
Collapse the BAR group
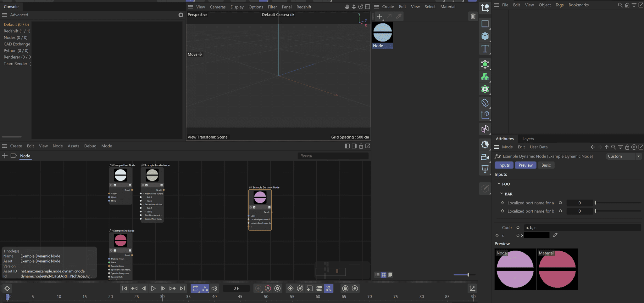click(502, 194)
